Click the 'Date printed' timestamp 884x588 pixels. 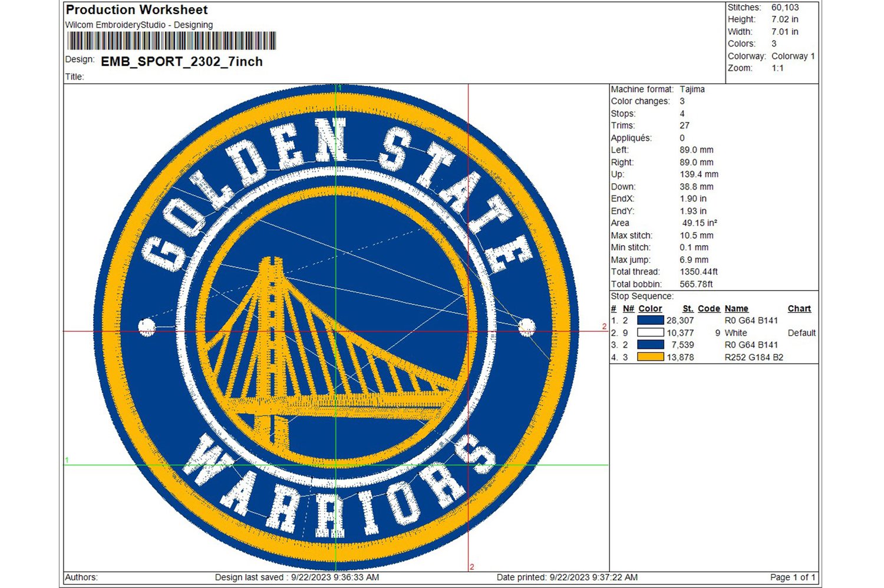[x=567, y=577]
